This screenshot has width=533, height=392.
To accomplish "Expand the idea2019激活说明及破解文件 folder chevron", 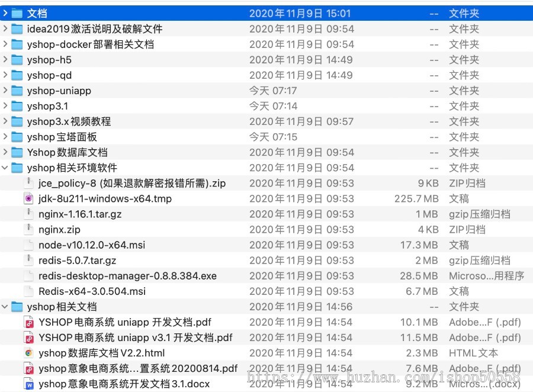I will coord(5,28).
